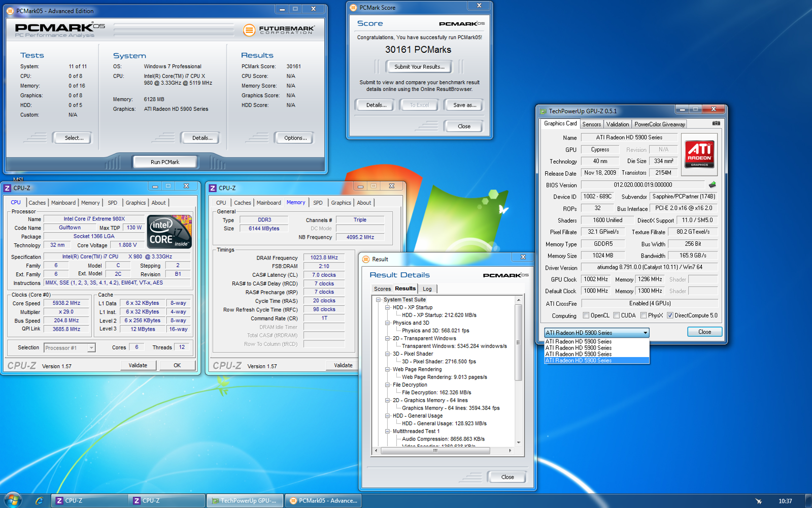Click Close button in GPU-Z window
This screenshot has height=508, width=812.
click(704, 332)
